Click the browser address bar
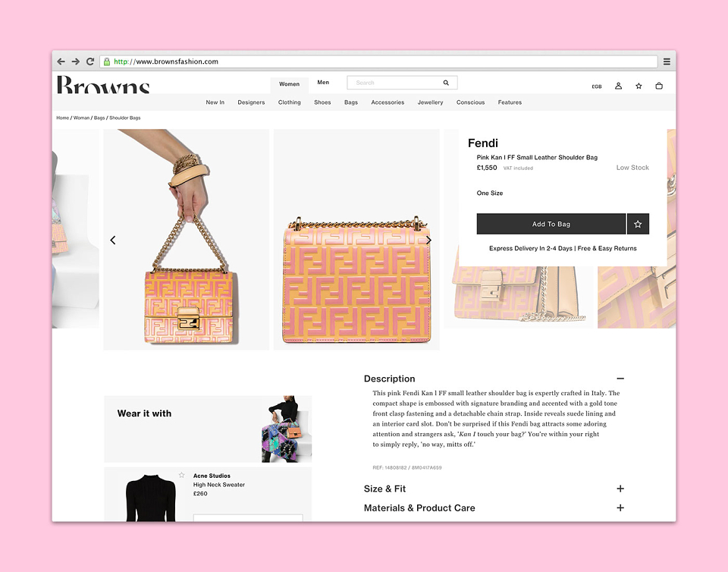 coord(378,61)
